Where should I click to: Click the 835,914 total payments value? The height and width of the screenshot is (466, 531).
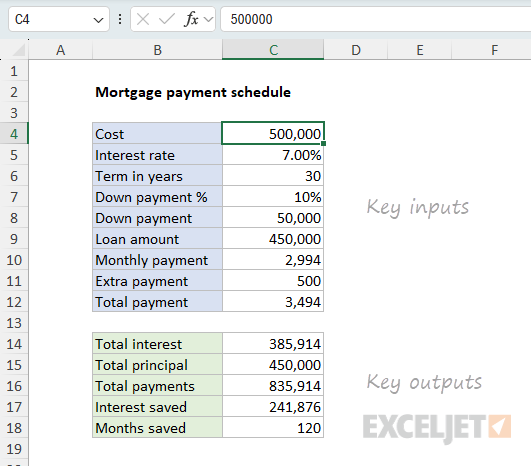[273, 386]
